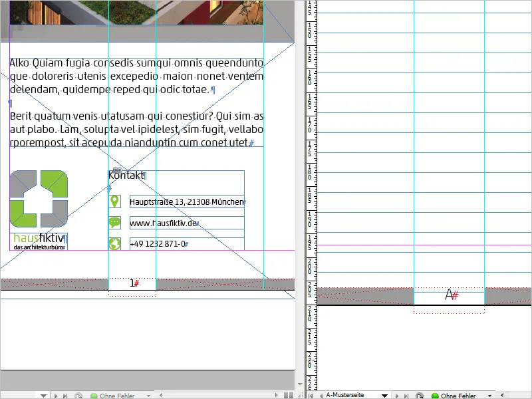Click 'A#' page number marker on master page
Image resolution: width=532 pixels, height=399 pixels.
pyautogui.click(x=452, y=295)
